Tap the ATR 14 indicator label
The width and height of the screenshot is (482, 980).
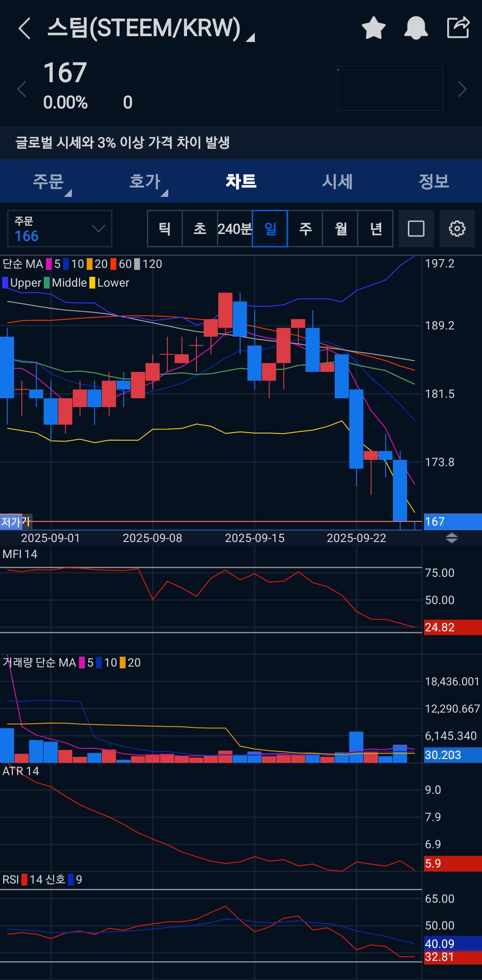pos(21,771)
